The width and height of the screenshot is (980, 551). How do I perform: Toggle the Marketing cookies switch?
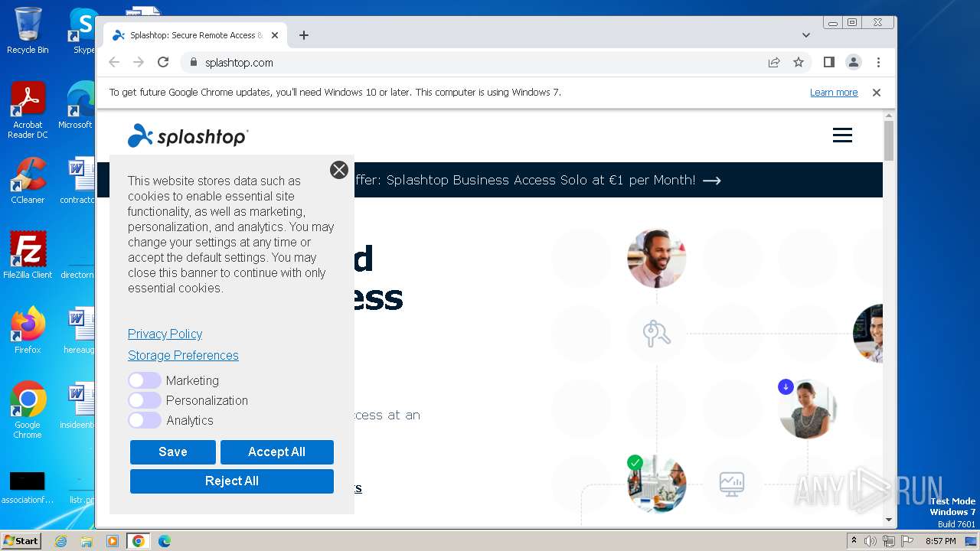tap(144, 380)
